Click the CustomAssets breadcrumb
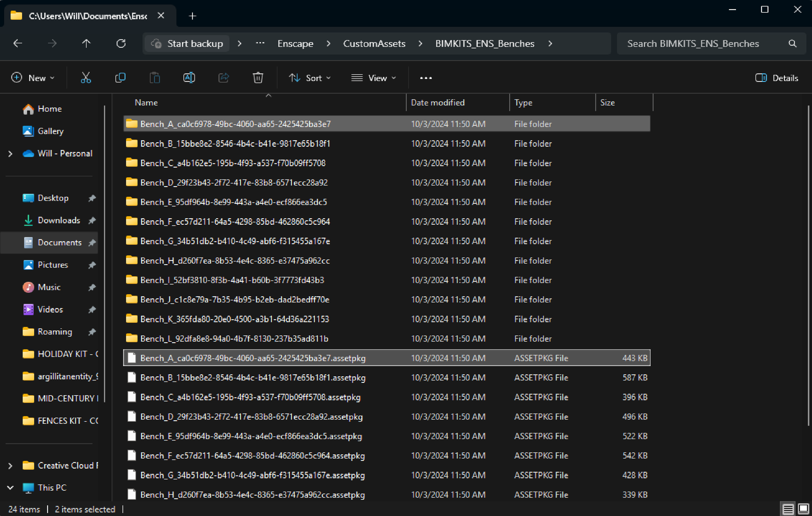 374,44
